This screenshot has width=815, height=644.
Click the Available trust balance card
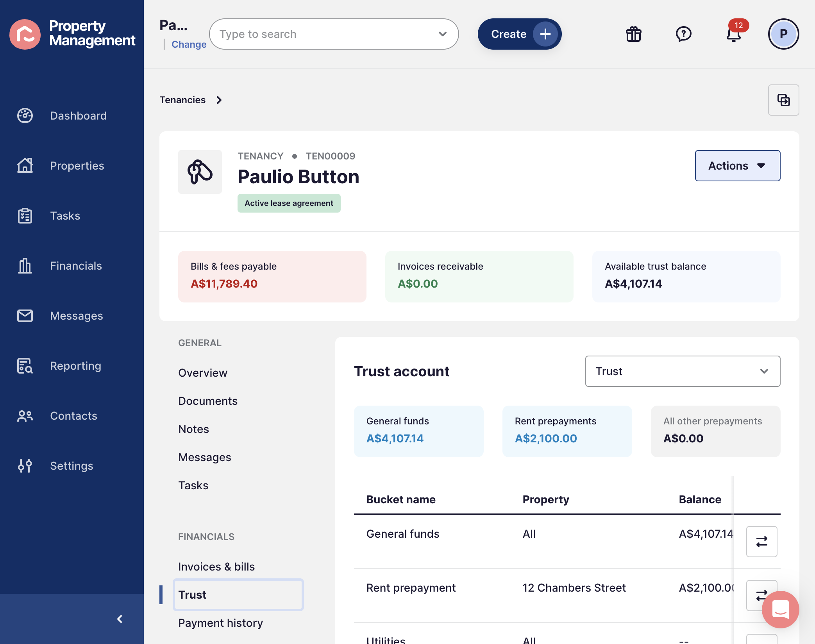tap(686, 277)
